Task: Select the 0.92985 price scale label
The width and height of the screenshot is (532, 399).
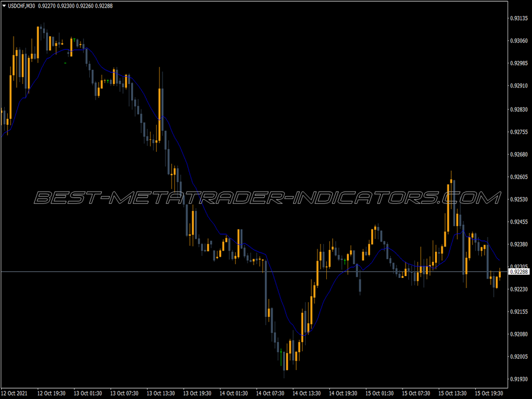Action: [x=519, y=63]
